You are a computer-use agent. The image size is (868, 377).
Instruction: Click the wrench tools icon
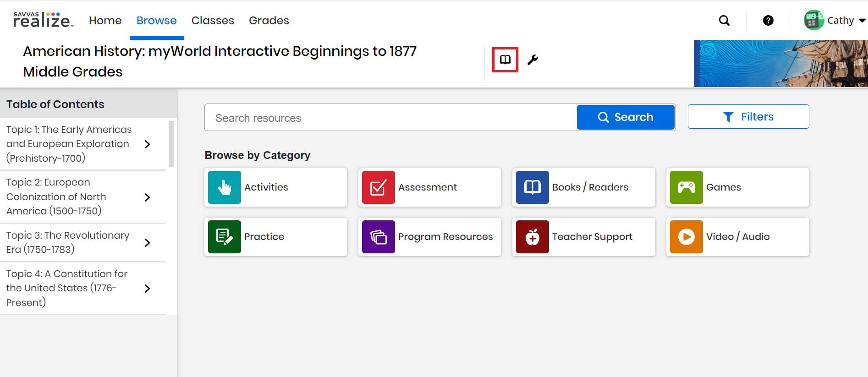533,60
